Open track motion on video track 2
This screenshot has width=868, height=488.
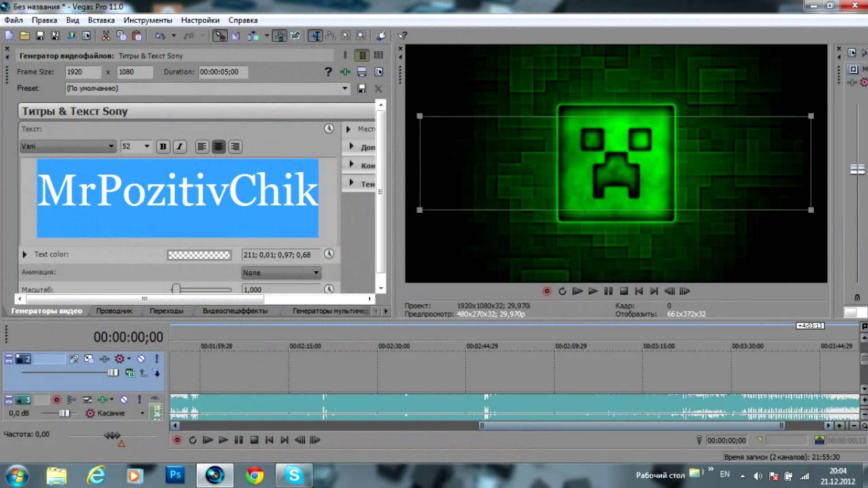(x=89, y=359)
